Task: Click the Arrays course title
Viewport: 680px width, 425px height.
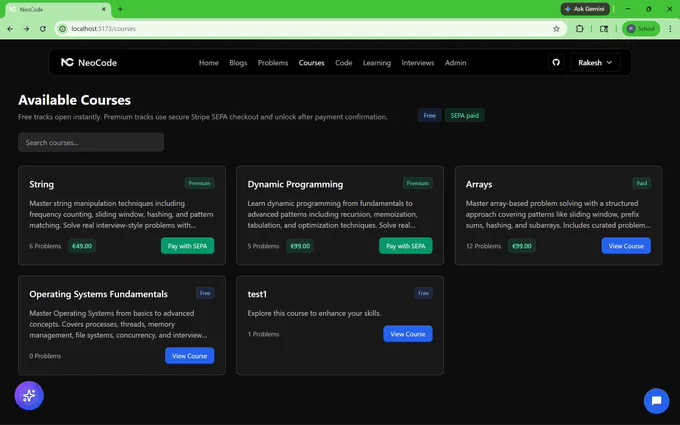Action: [479, 184]
